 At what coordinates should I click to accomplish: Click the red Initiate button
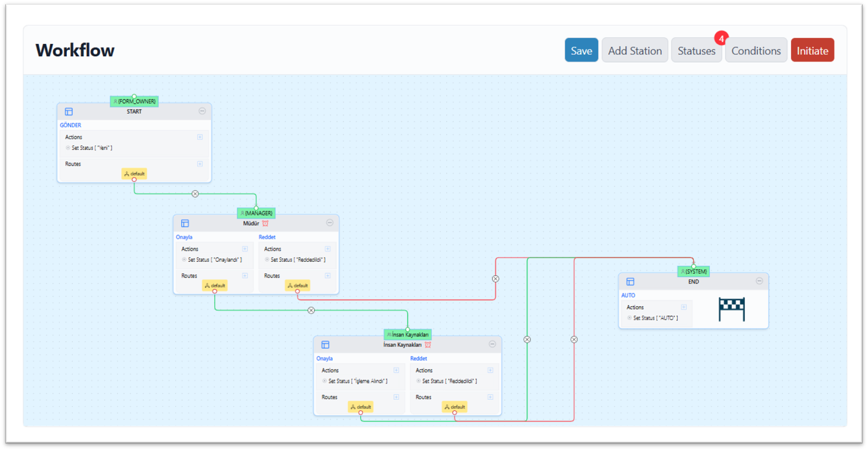click(x=812, y=50)
